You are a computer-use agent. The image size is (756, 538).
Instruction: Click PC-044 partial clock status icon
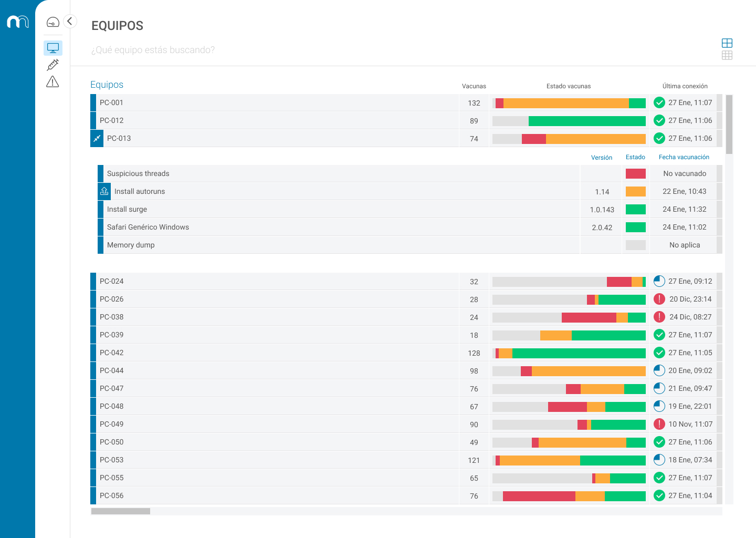click(659, 370)
